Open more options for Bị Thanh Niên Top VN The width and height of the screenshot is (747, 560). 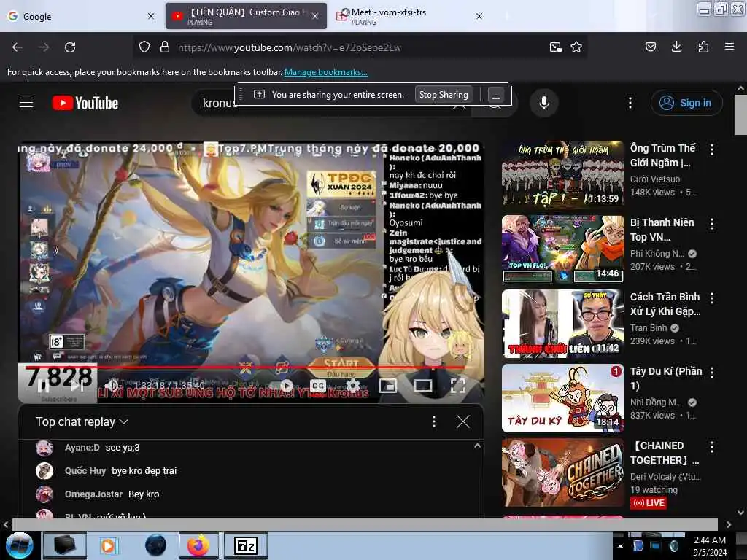pos(712,224)
